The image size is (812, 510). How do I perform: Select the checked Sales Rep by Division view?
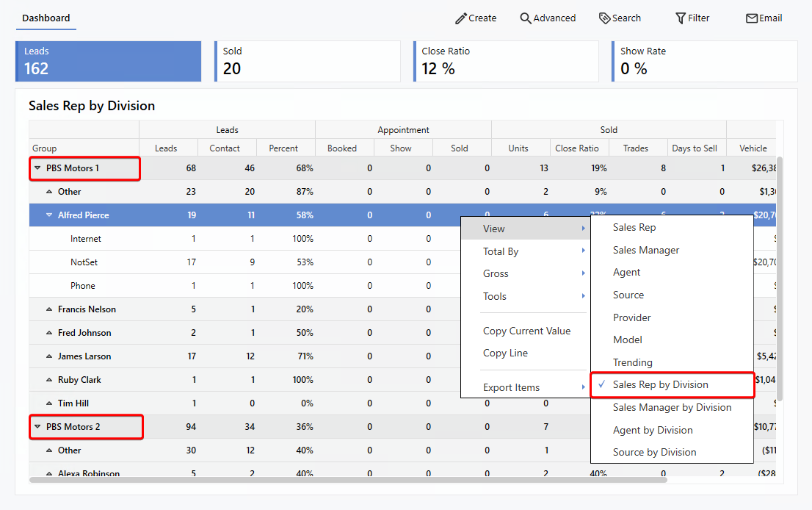click(660, 384)
